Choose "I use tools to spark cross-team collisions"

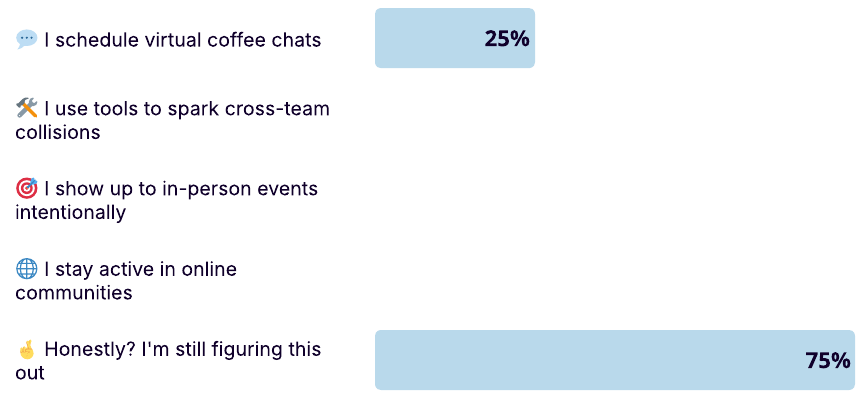pos(172,121)
